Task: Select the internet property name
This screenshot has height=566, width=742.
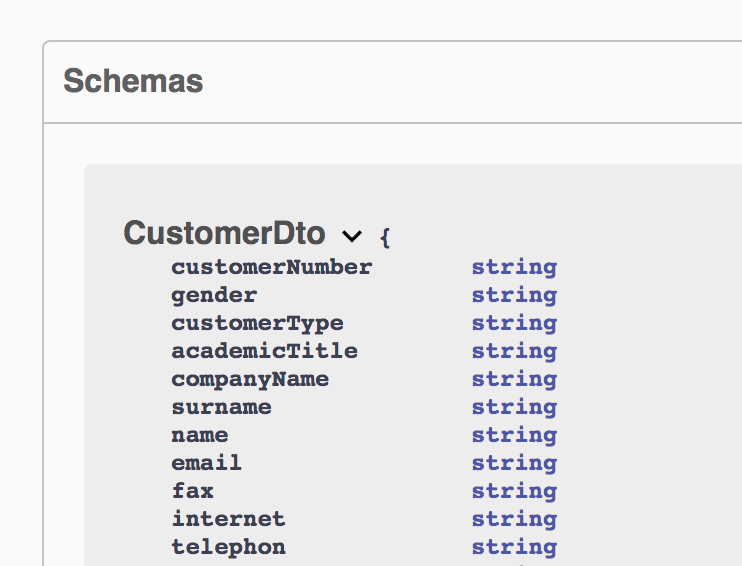Action: (229, 519)
